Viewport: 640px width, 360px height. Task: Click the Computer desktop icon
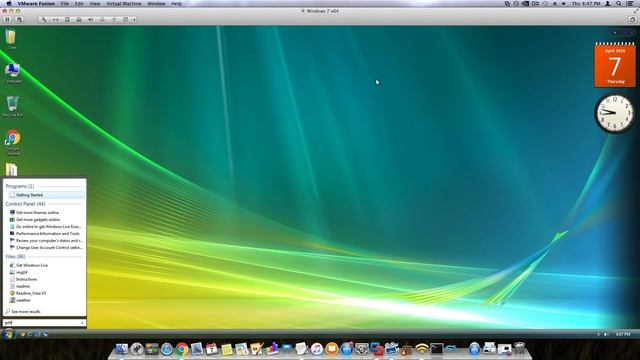(12, 73)
